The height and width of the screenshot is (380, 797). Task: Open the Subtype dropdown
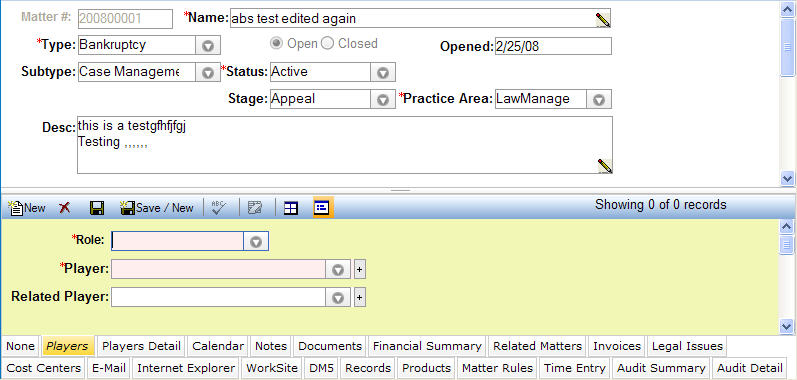point(208,72)
